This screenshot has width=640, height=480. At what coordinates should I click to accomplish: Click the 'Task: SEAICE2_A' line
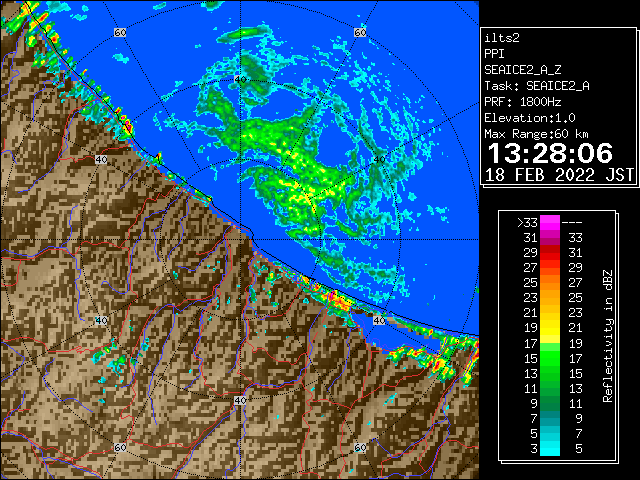tap(537, 86)
